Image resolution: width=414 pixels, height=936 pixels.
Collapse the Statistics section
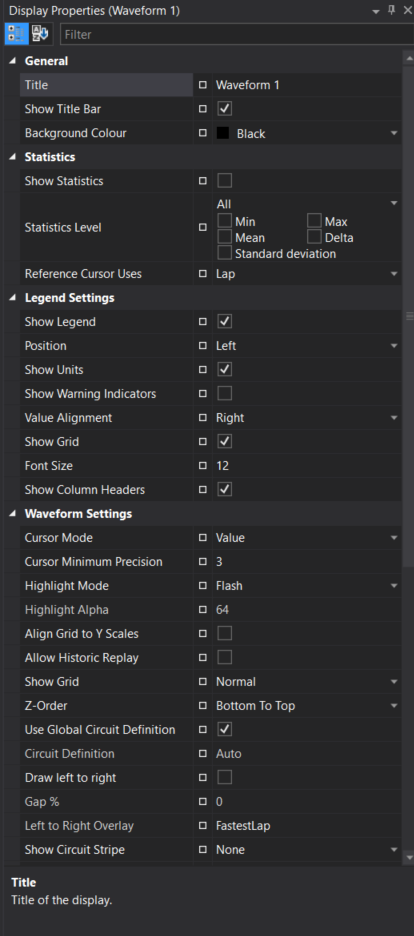[x=13, y=157]
